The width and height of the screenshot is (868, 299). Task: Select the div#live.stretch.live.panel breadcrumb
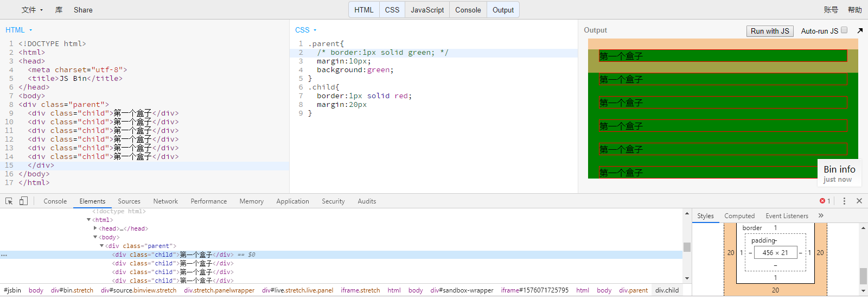(x=297, y=290)
